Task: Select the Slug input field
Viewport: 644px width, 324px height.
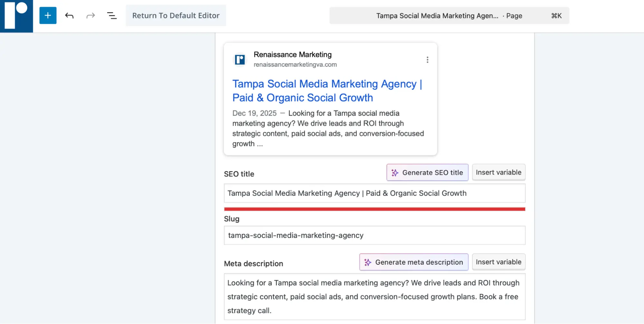Action: tap(374, 235)
